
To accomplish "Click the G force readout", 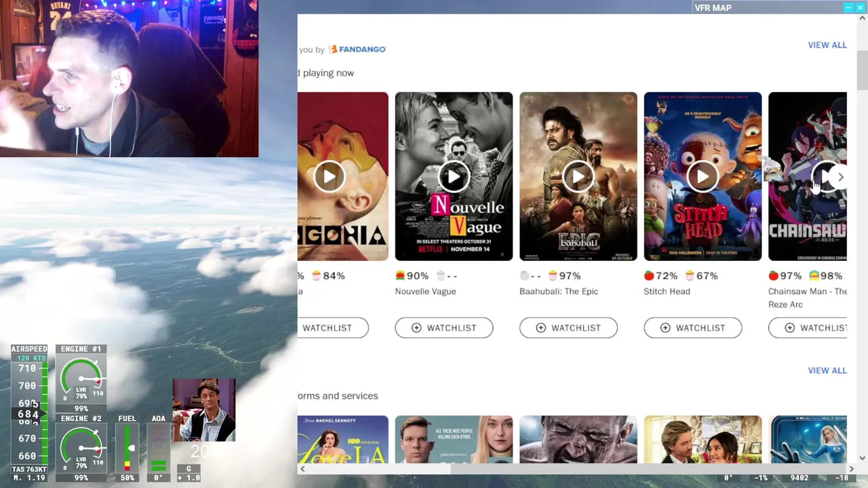I will [189, 473].
